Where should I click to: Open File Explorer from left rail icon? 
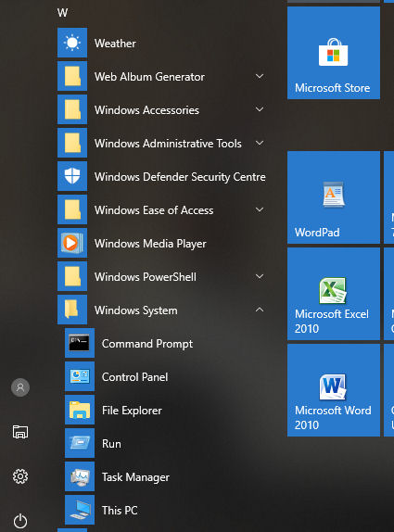[x=20, y=432]
